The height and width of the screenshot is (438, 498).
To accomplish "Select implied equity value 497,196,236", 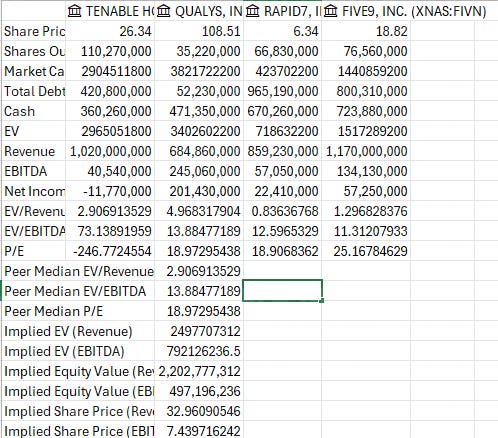I will click(205, 391).
